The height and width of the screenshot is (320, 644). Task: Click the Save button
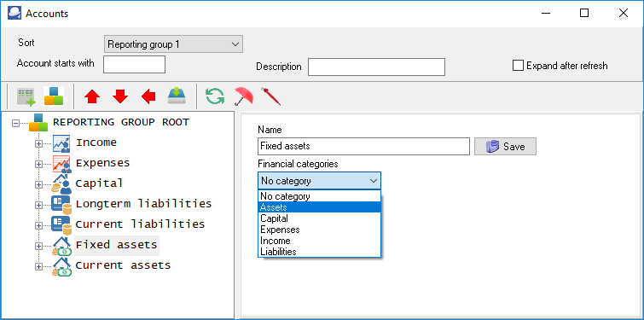pos(505,146)
